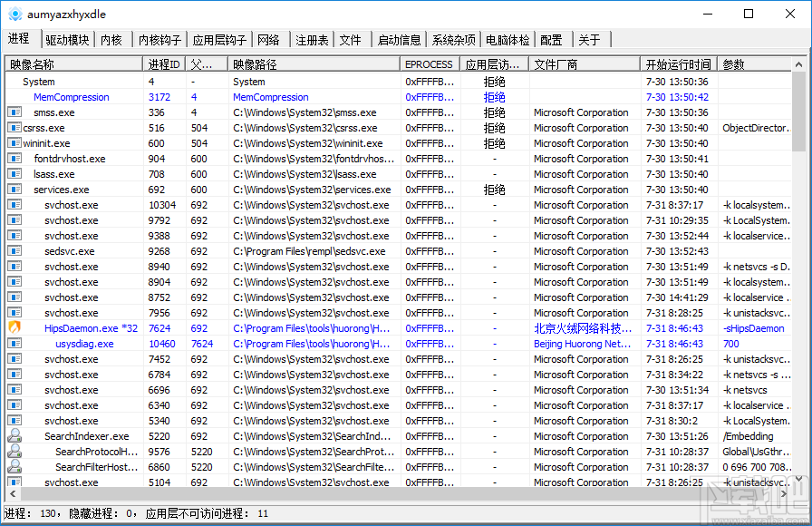The width and height of the screenshot is (812, 526).
Task: Open the 文件 tab
Action: pyautogui.click(x=351, y=40)
